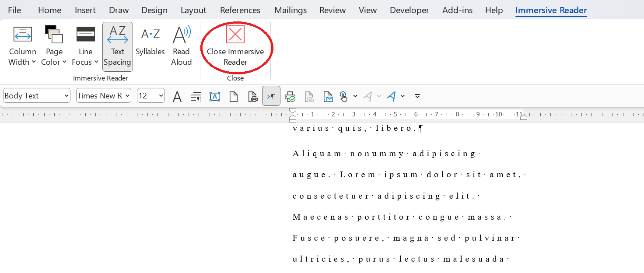644x273 pixels.
Task: Click the print preview page icon
Action: pos(252,96)
